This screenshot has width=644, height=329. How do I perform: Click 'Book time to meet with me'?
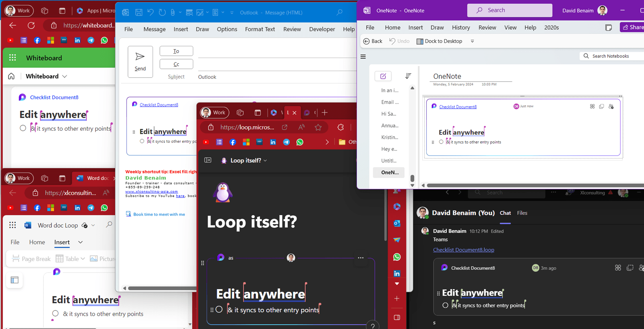[x=159, y=214]
